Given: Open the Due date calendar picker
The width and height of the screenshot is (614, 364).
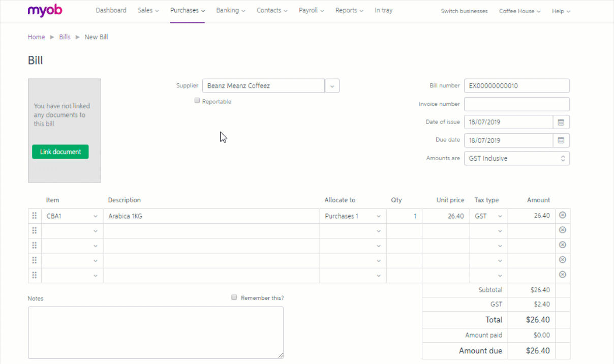Looking at the screenshot, I should pos(561,140).
